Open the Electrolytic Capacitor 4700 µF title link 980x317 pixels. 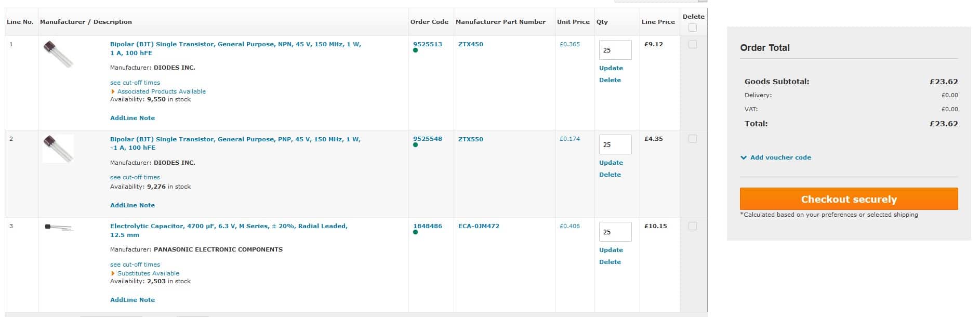click(229, 230)
